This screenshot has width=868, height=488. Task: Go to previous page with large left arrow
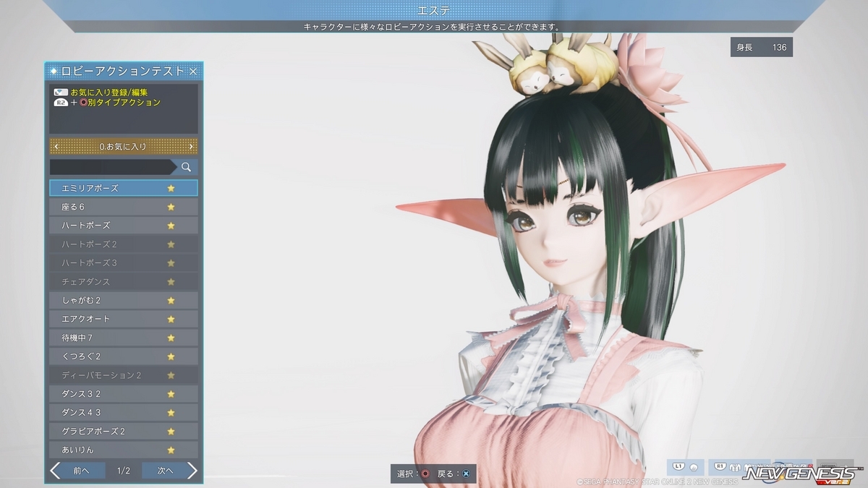coord(55,471)
